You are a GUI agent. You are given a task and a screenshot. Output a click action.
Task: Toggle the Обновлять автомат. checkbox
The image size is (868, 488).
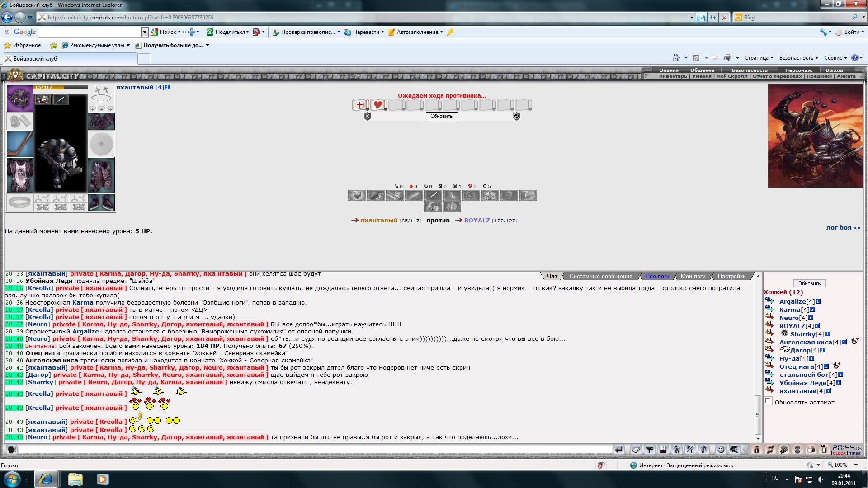(x=768, y=401)
